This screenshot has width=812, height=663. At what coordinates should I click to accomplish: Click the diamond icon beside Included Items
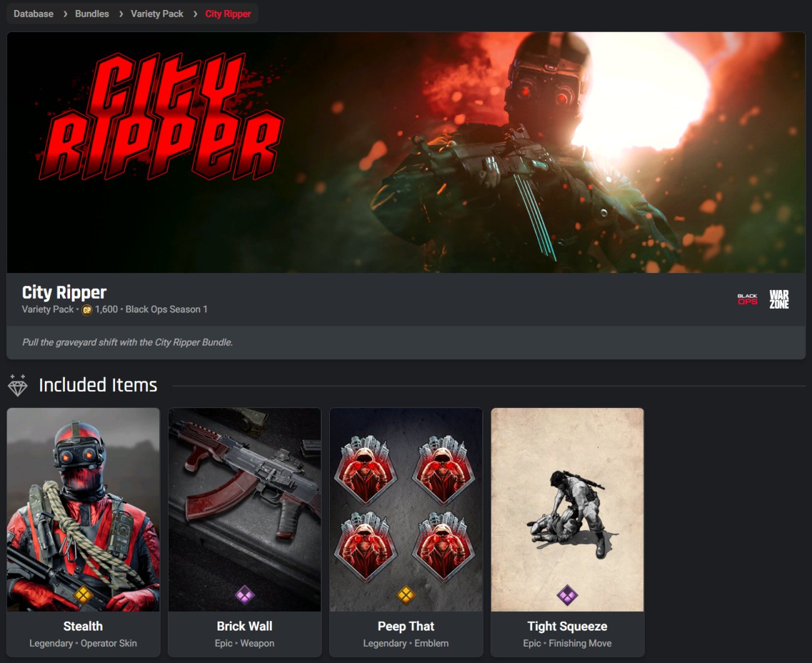pos(17,386)
